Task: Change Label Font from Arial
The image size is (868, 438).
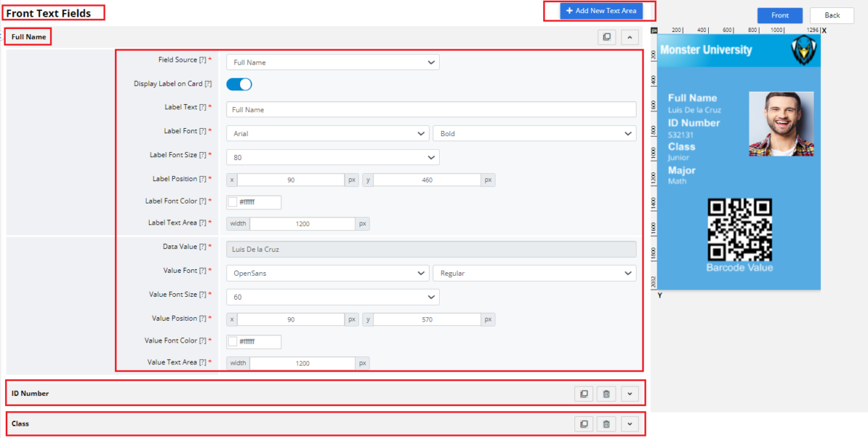Action: [x=328, y=133]
